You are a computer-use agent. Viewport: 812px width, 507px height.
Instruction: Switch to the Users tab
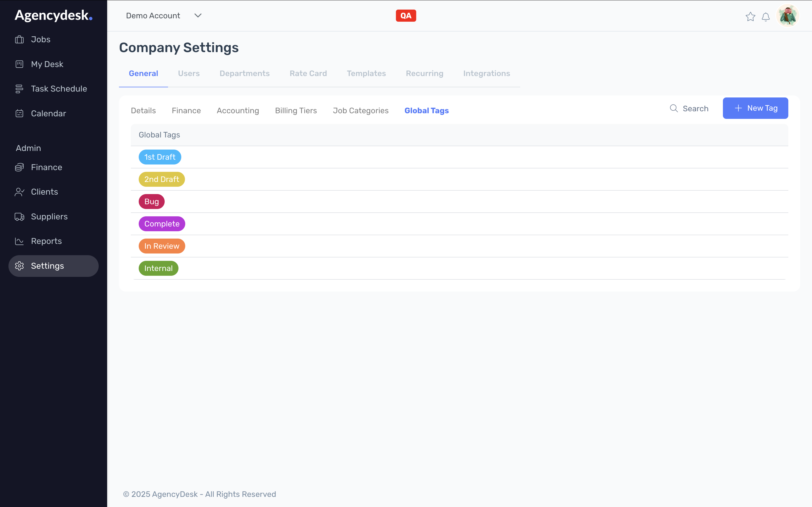189,74
